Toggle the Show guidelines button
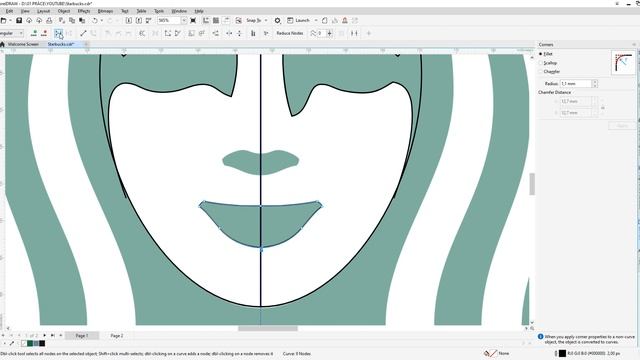 pyautogui.click(x=226, y=20)
